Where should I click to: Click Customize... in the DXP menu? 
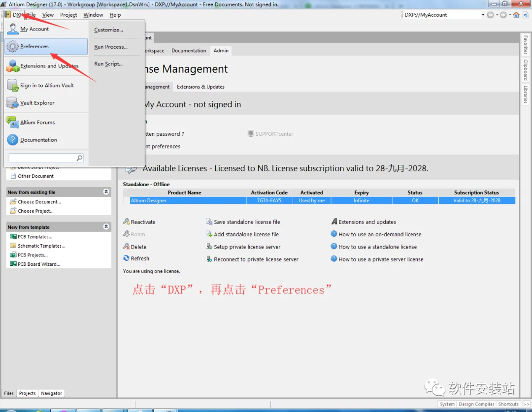pyautogui.click(x=108, y=30)
